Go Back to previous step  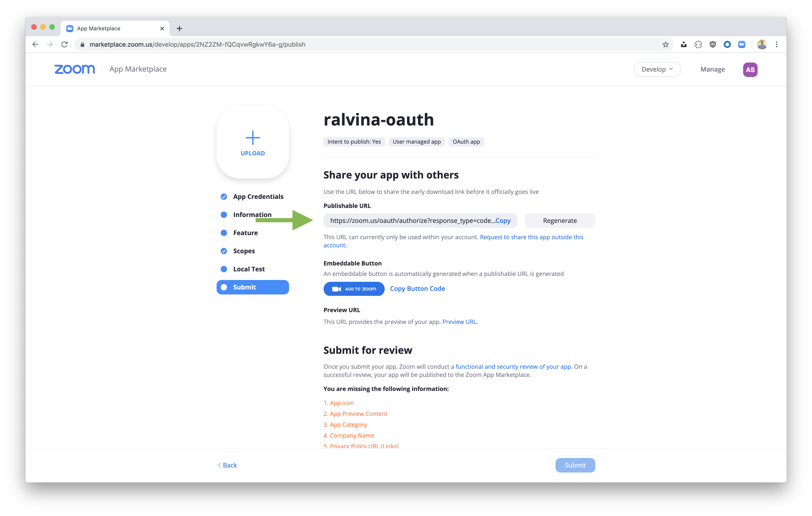coord(227,465)
